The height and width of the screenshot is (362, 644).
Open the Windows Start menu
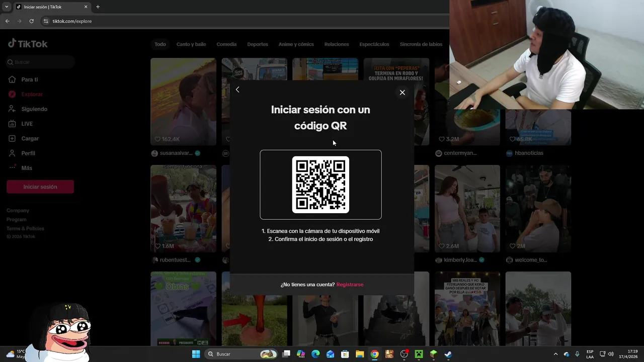(196, 354)
